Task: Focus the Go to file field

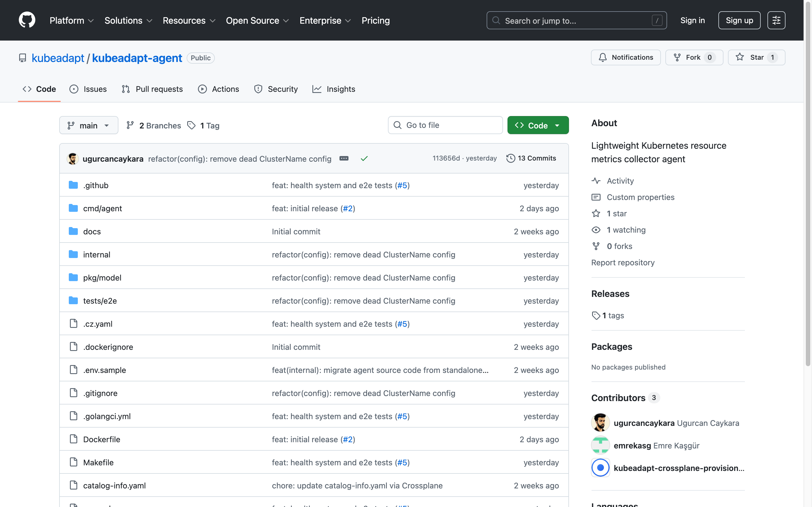Action: coord(450,125)
